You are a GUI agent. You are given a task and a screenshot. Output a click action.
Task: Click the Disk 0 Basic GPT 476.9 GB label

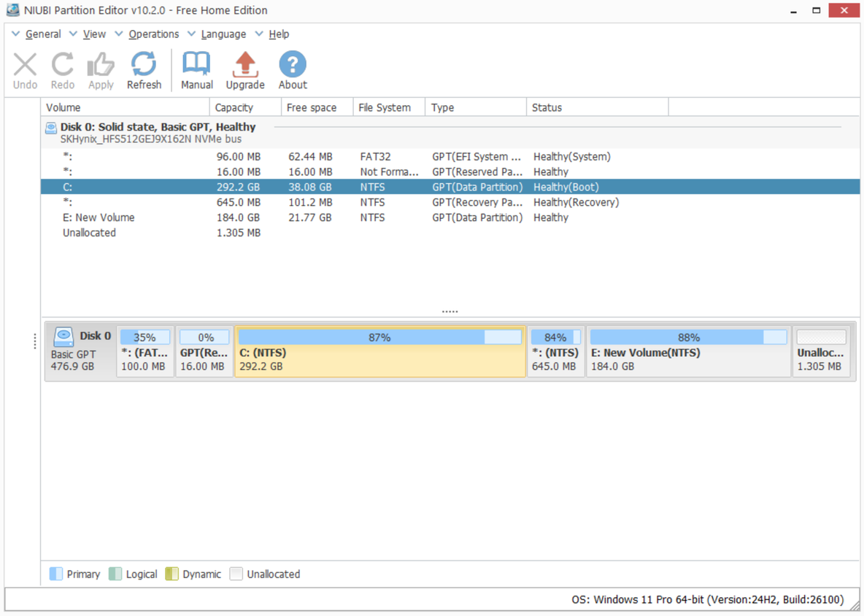point(81,352)
